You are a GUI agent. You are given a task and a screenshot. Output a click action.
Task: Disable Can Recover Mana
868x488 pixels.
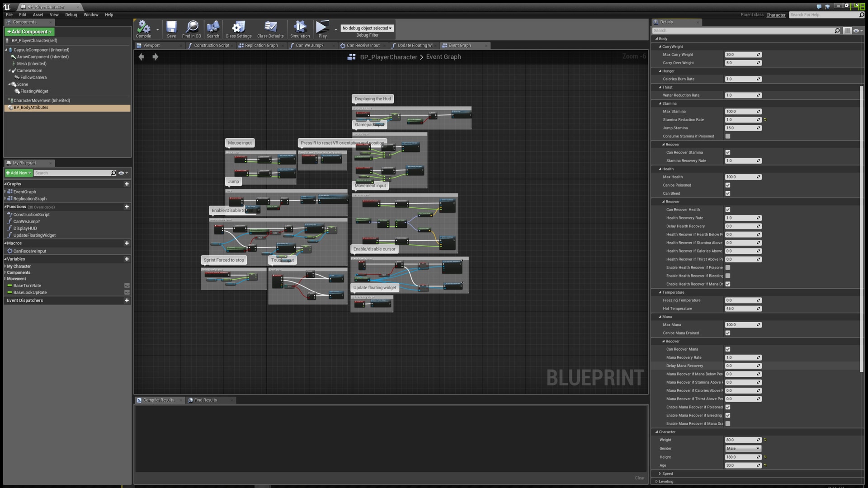pos(728,349)
